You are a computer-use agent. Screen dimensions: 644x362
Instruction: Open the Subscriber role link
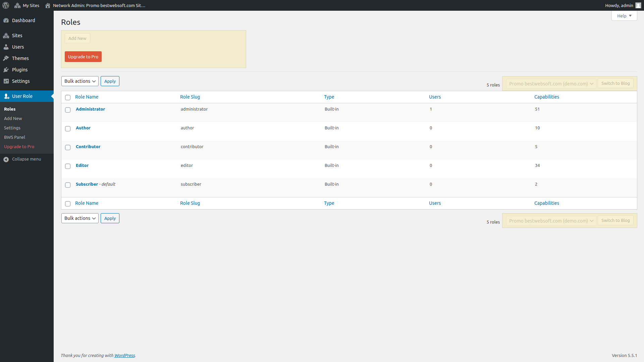(x=87, y=184)
